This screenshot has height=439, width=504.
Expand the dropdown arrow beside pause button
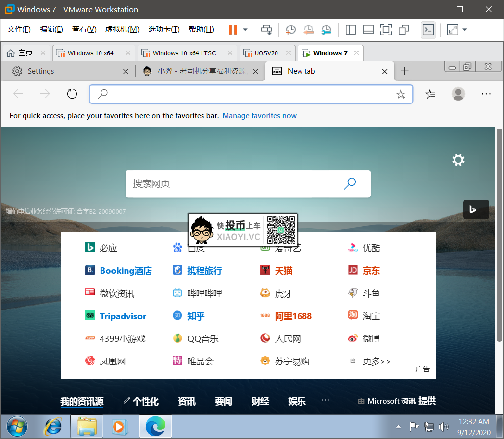pos(245,30)
